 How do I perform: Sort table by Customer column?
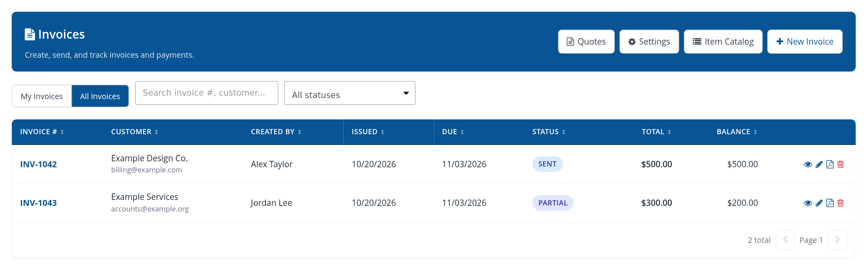[x=134, y=132]
